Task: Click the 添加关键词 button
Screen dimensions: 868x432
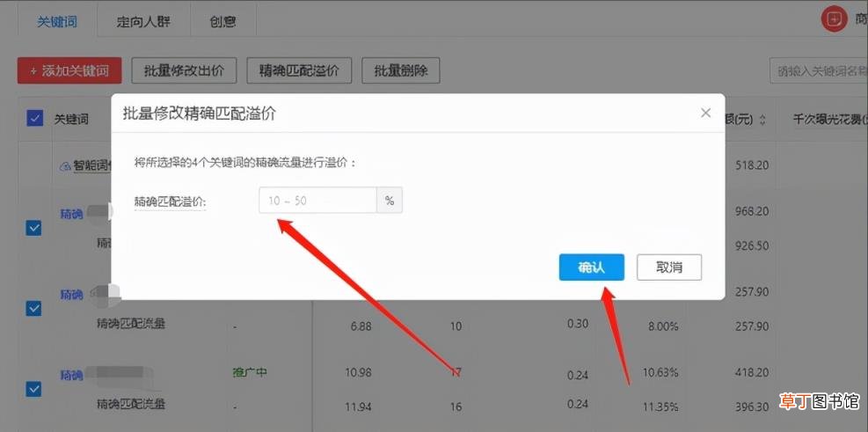Action: point(69,71)
